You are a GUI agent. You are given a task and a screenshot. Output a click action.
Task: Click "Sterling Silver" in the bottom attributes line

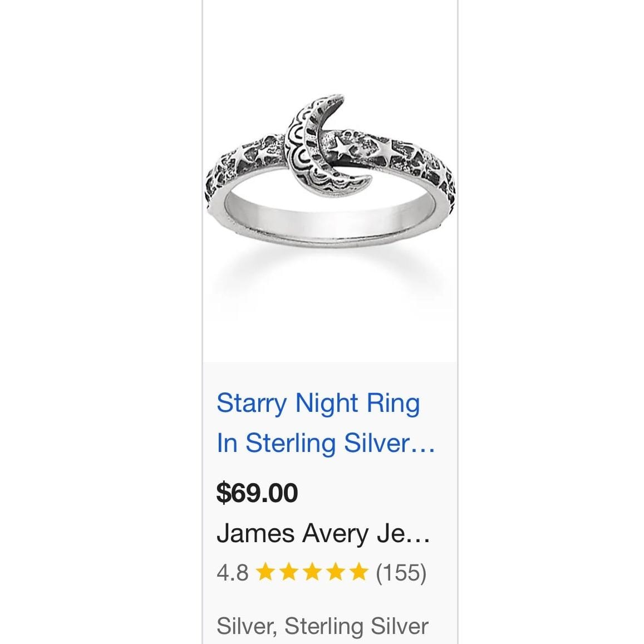(356, 626)
